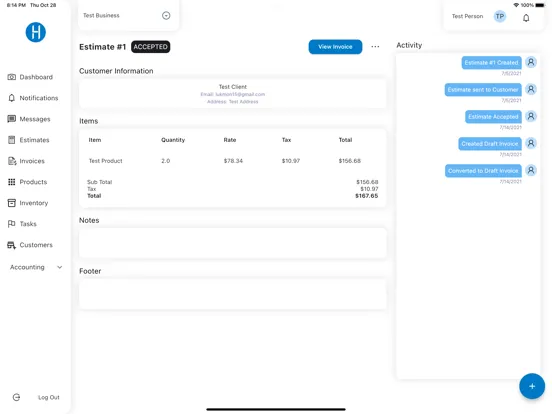552x414 pixels.
Task: Click the top-right notification bell icon
Action: click(x=526, y=18)
